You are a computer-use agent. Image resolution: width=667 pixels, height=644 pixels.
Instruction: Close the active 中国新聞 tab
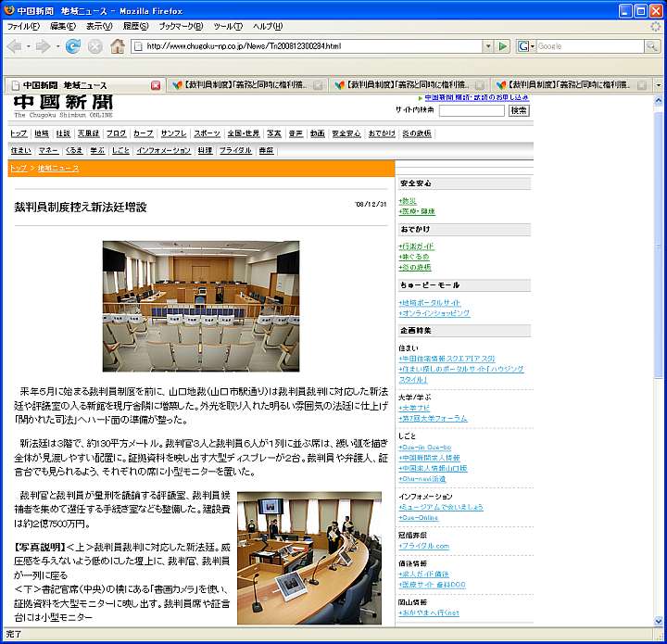pyautogui.click(x=156, y=85)
